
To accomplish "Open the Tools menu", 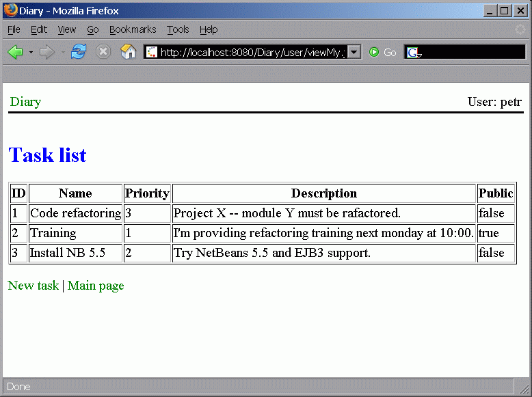I will pyautogui.click(x=178, y=29).
